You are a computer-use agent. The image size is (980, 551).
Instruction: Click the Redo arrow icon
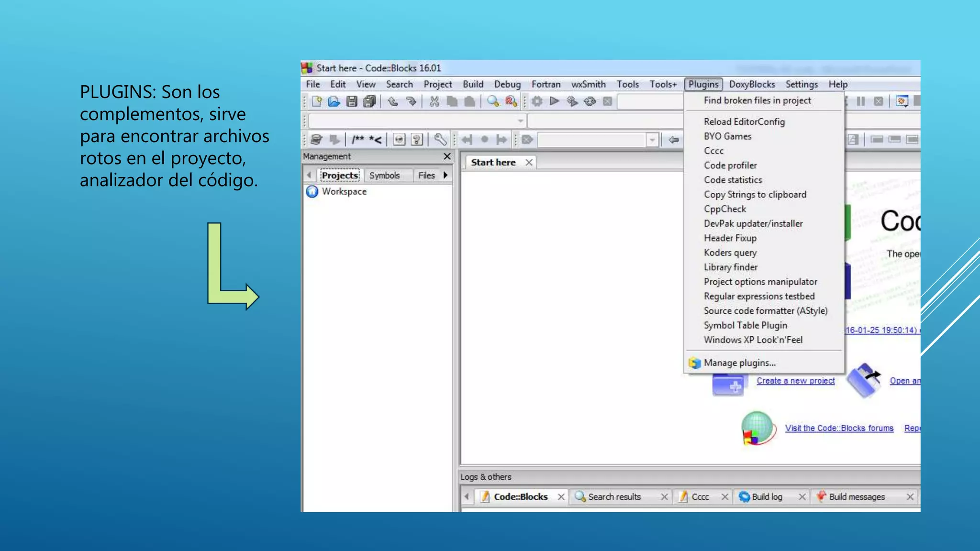click(x=411, y=101)
